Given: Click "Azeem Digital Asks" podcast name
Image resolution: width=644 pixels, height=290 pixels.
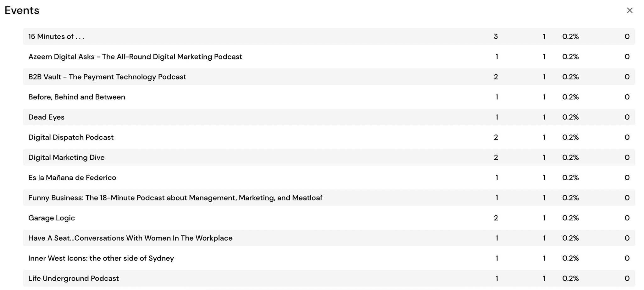Looking at the screenshot, I should tap(135, 57).
